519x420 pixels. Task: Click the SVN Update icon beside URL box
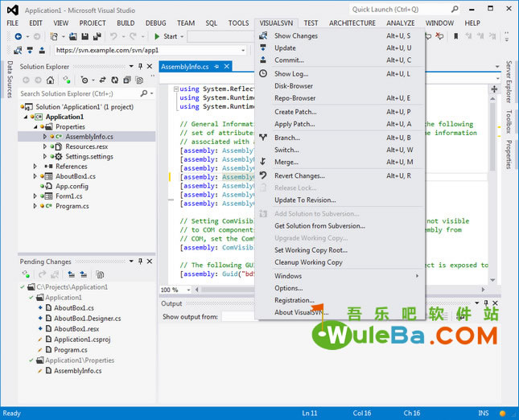(x=30, y=51)
